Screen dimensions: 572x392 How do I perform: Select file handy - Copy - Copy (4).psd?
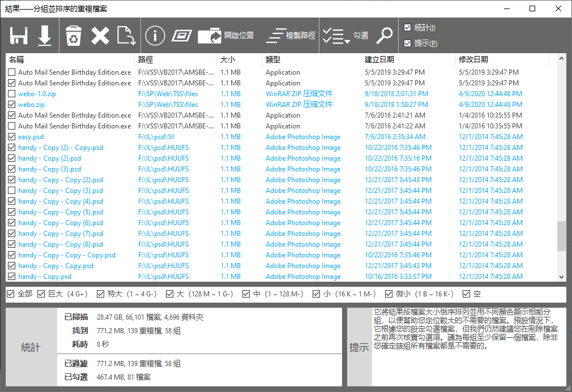(x=61, y=201)
